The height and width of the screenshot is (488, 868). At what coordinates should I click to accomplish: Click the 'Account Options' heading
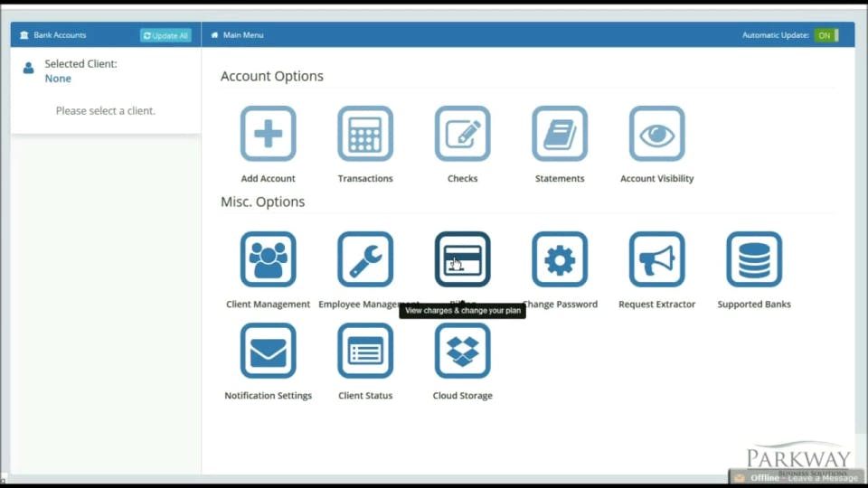pos(272,76)
